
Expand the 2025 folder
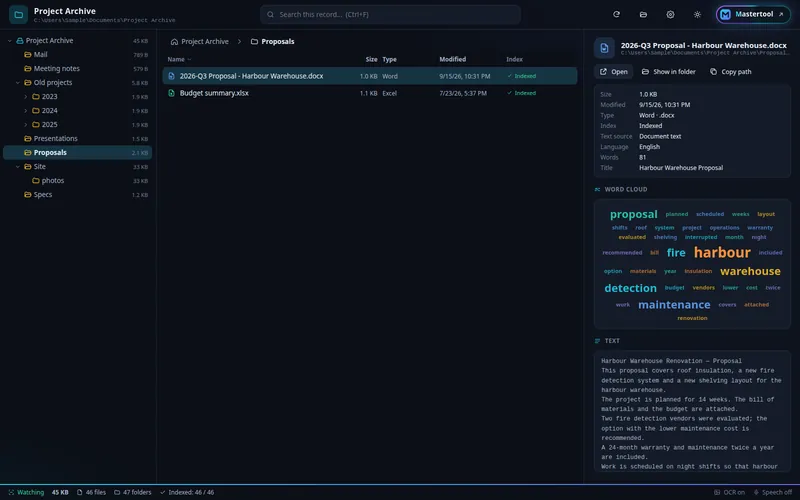click(26, 124)
